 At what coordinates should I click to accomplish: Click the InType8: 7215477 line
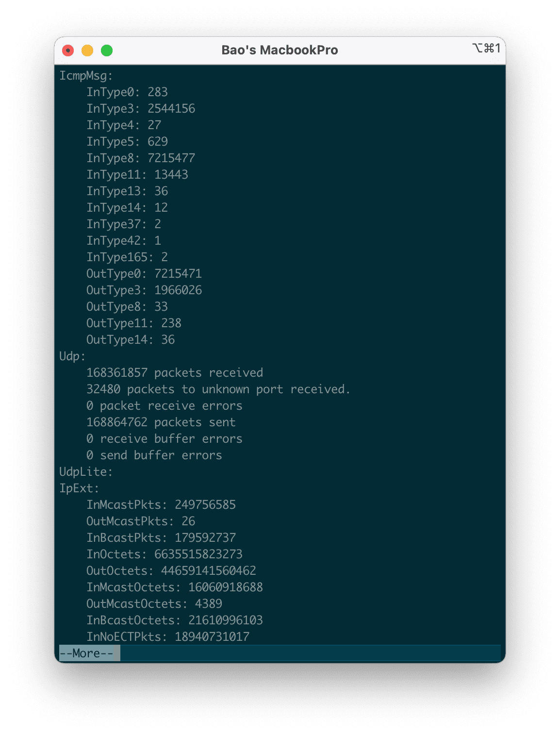pyautogui.click(x=141, y=158)
